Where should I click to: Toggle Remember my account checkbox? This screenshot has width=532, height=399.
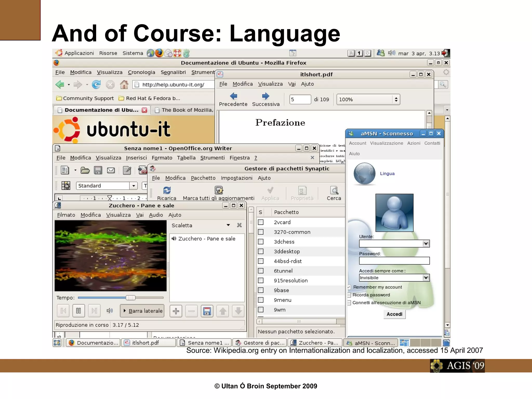coord(349,287)
